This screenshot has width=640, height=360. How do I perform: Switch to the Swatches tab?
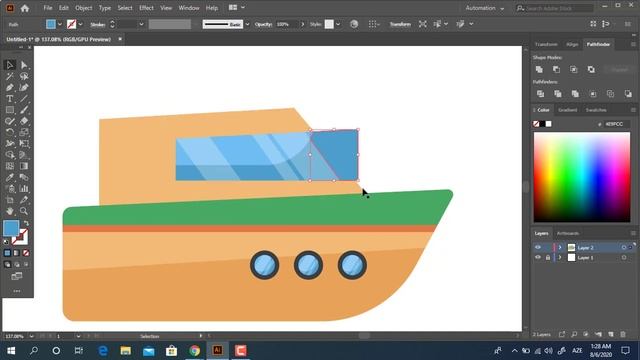click(596, 110)
